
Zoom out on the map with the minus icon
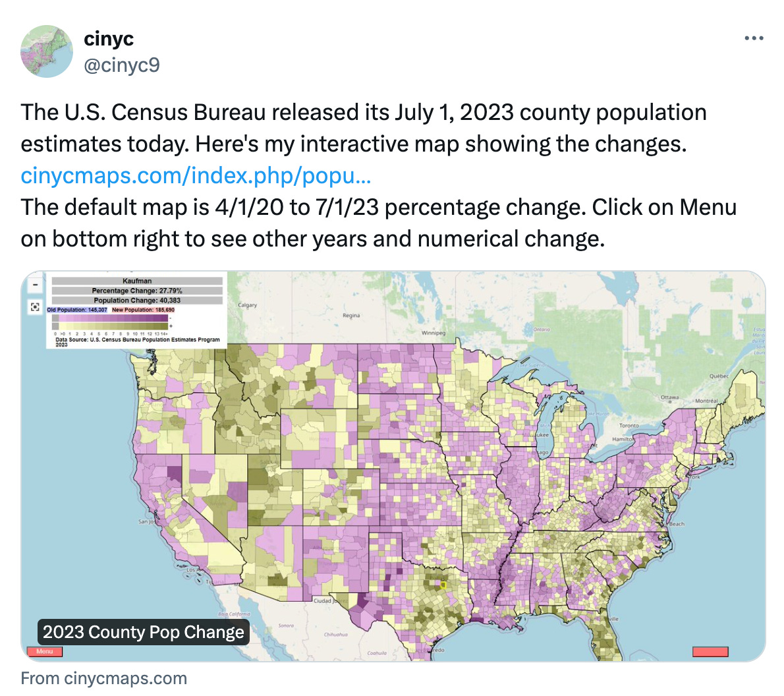[35, 285]
